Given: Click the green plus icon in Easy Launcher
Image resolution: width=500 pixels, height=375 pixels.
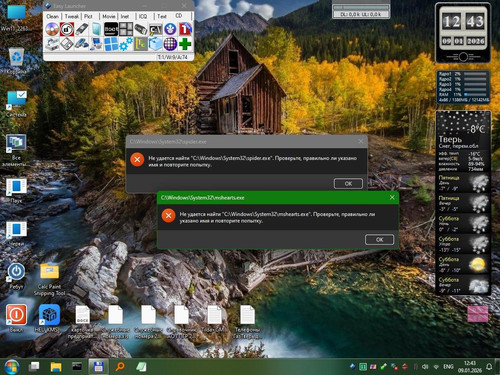Looking at the screenshot, I should pyautogui.click(x=185, y=44).
